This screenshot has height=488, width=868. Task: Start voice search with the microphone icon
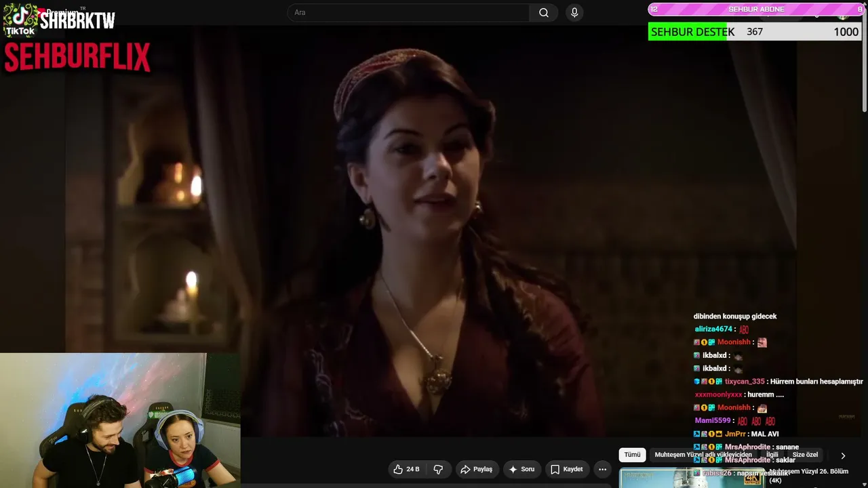pos(574,12)
